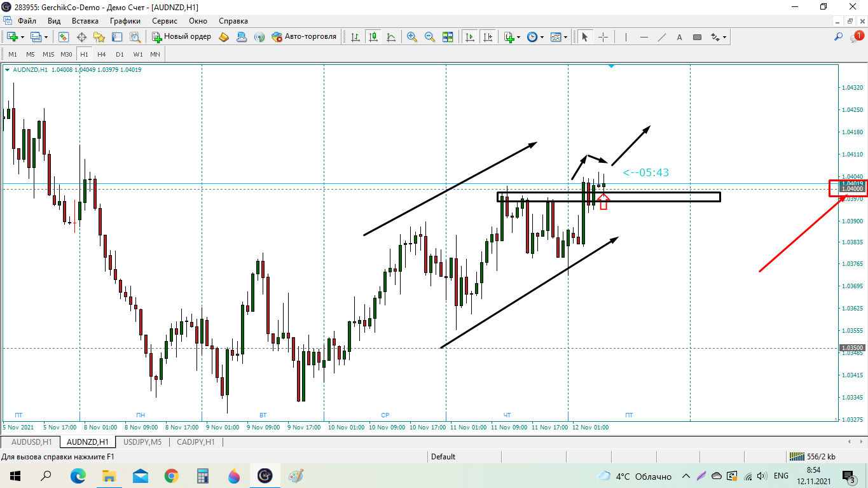The width and height of the screenshot is (868, 488).
Task: Open the Графики menu
Action: pos(125,21)
